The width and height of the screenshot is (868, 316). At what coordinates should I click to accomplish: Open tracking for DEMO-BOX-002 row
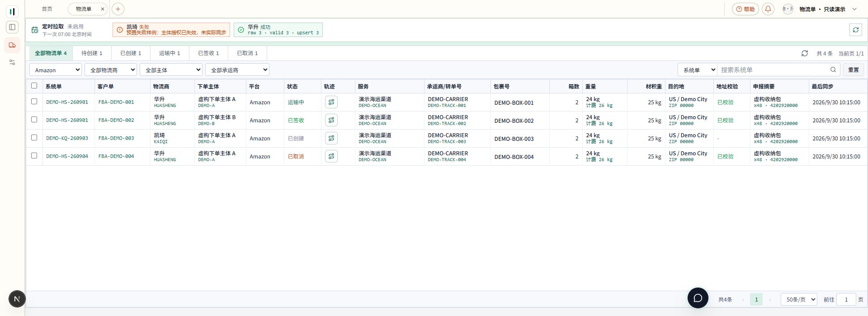click(331, 121)
